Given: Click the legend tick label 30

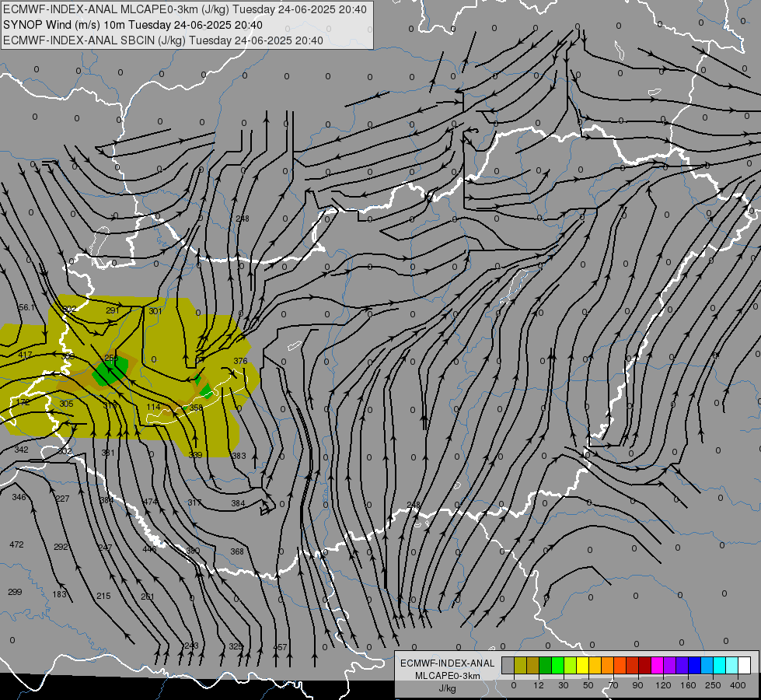Looking at the screenshot, I should point(563,685).
